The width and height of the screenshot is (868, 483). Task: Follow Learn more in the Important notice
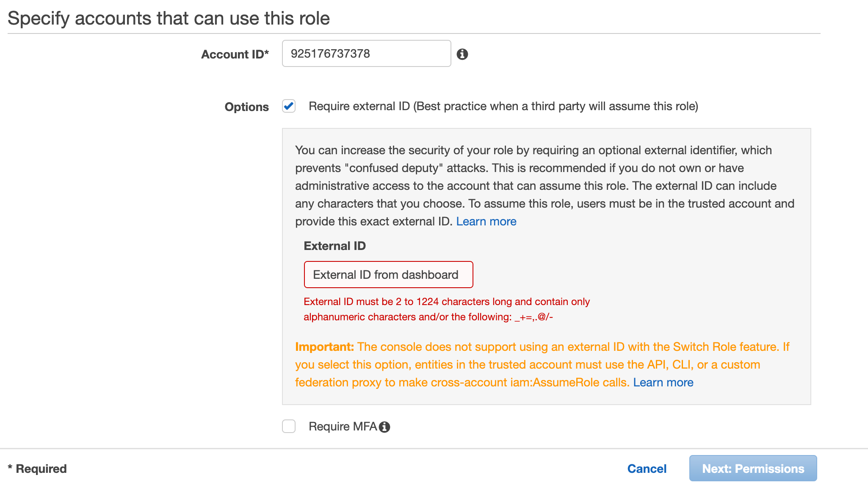coord(663,382)
